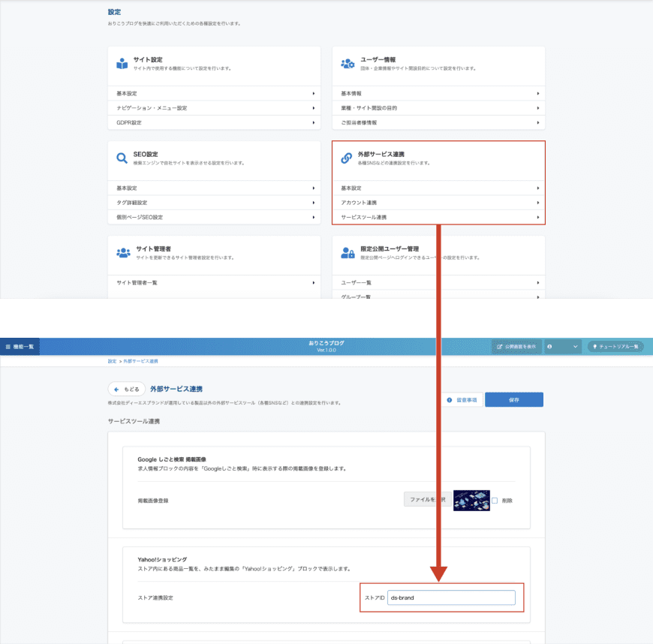Click the ユーザー情報 users-gear icon
653x644 pixels.
347,64
